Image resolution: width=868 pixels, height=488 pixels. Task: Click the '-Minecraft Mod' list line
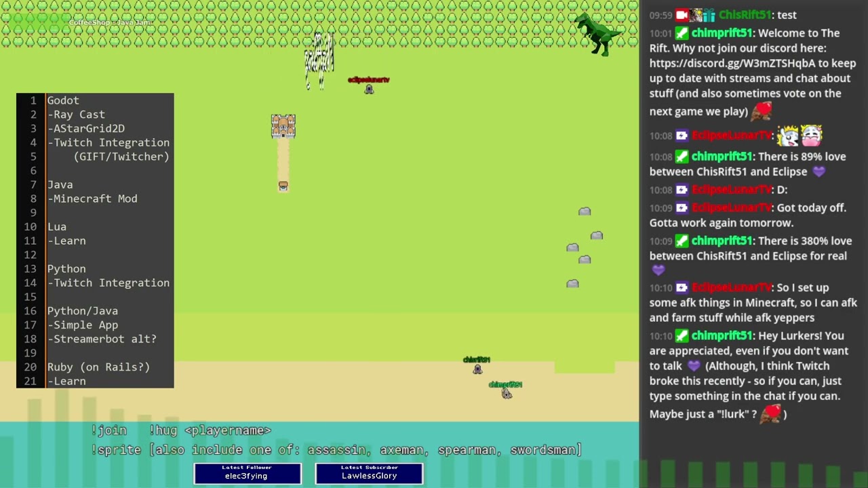[x=92, y=199]
